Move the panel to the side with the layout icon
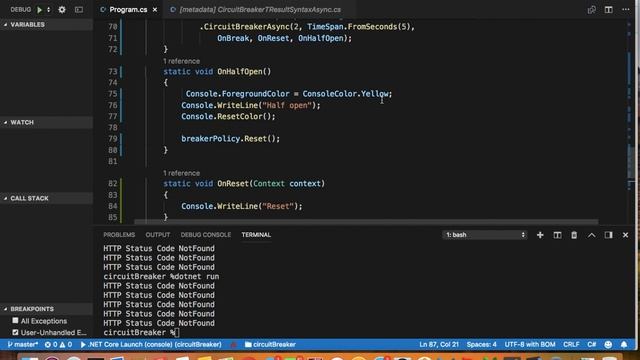Image resolution: width=640 pixels, height=360 pixels. (x=608, y=235)
